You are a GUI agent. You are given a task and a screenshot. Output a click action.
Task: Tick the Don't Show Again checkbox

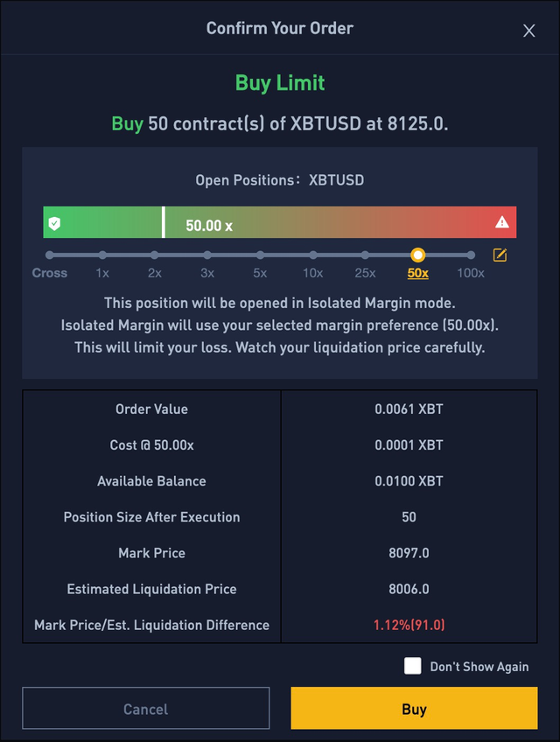point(413,666)
